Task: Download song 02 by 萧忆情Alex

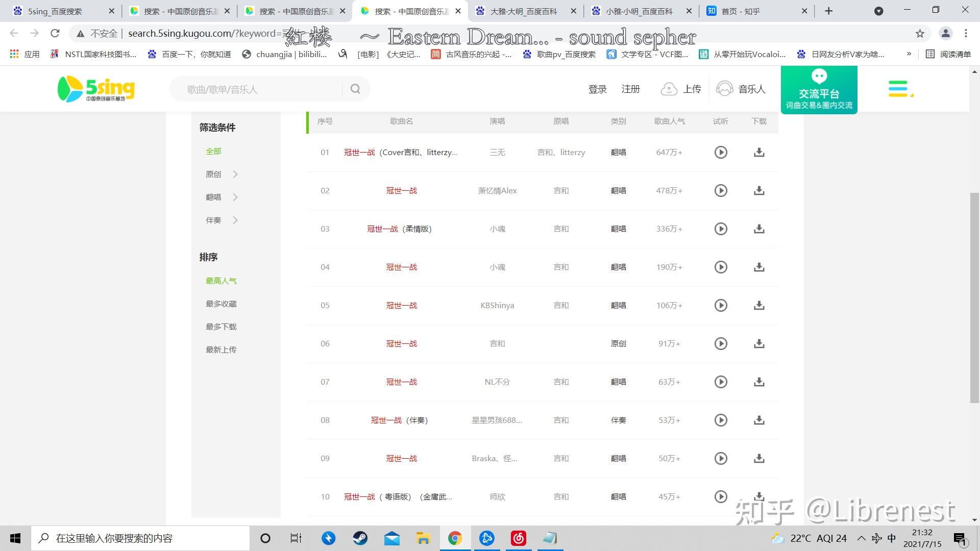Action: click(x=759, y=190)
